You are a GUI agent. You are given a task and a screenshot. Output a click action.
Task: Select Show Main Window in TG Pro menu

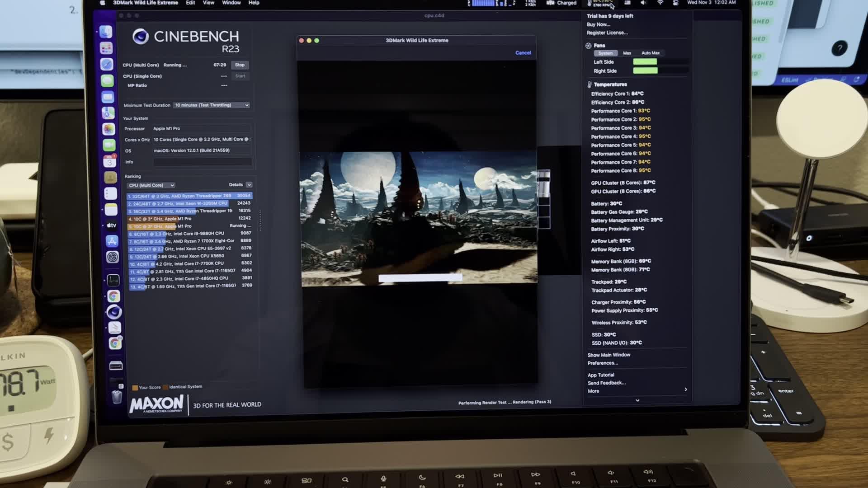pos(608,355)
